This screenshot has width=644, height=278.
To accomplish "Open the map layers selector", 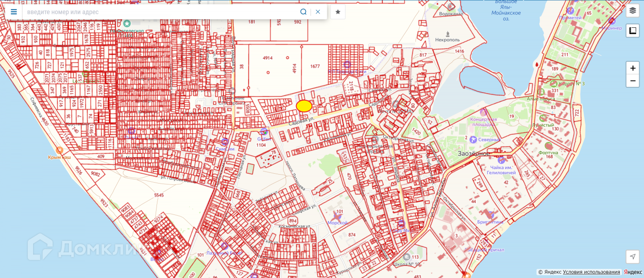I will click(632, 10).
